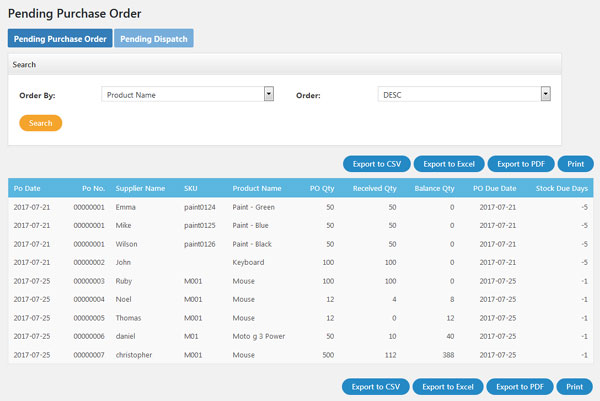Click bottom Export to Excel button
Viewport: 600px width, 401px height.
[x=448, y=387]
